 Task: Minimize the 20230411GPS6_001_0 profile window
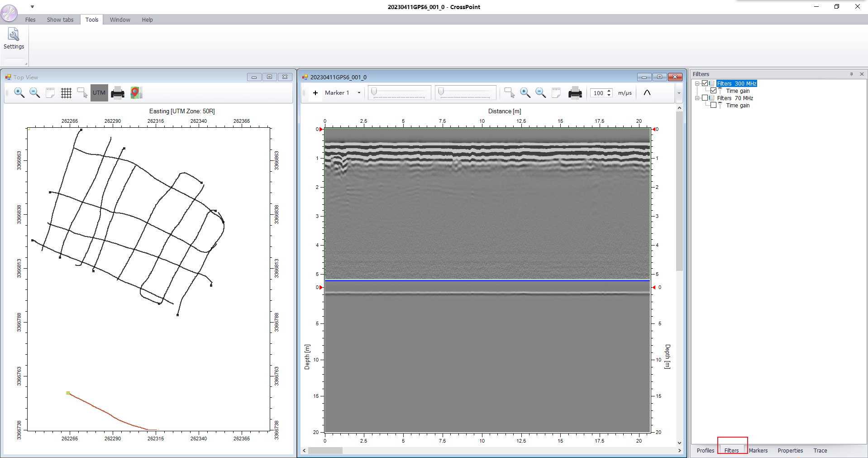tap(644, 77)
